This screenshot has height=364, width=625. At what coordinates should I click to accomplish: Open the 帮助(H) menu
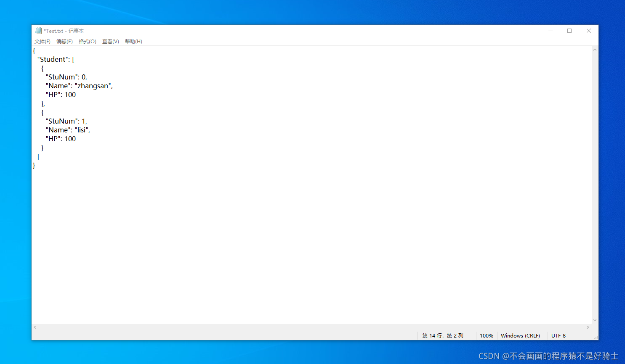click(133, 41)
